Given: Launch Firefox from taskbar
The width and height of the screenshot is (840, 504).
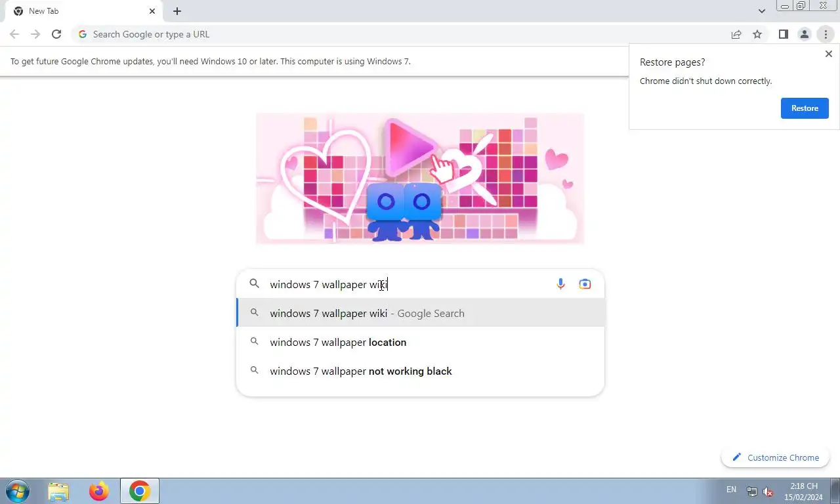Looking at the screenshot, I should click(x=99, y=491).
